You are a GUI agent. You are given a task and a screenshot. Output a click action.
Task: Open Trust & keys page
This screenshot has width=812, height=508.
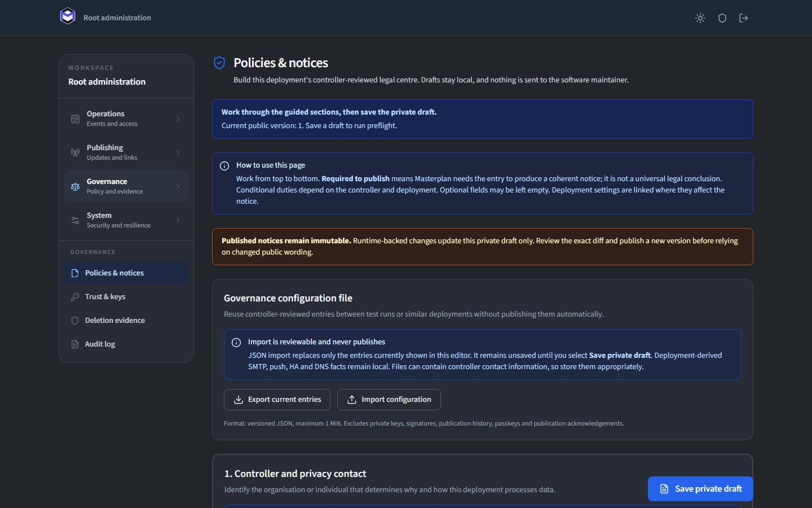click(x=126, y=297)
